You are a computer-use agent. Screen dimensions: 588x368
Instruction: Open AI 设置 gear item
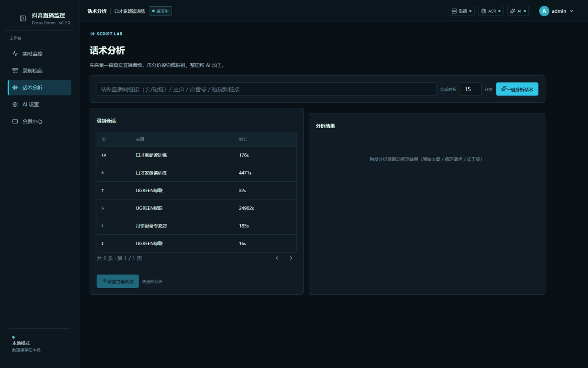pyautogui.click(x=39, y=104)
